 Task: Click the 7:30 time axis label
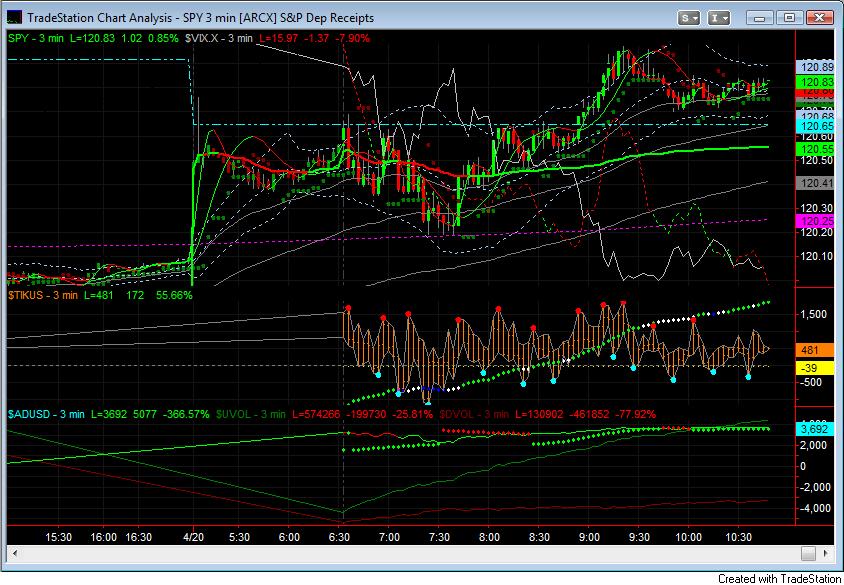tap(439, 537)
